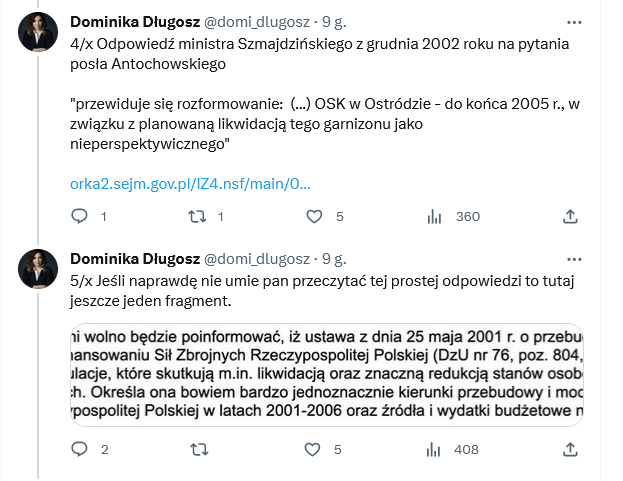Share the 4/x tweet
Screen dimensions: 623x481
571,216
